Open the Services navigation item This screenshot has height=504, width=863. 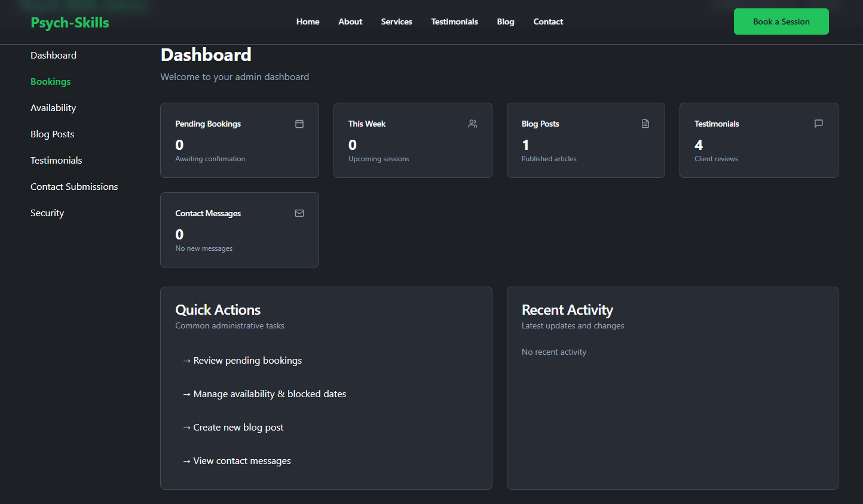tap(396, 21)
